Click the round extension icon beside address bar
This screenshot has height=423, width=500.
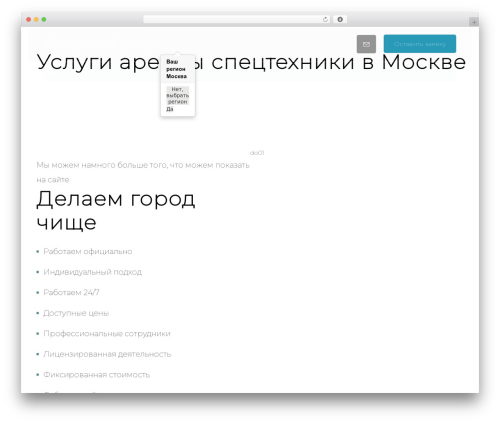[x=340, y=19]
